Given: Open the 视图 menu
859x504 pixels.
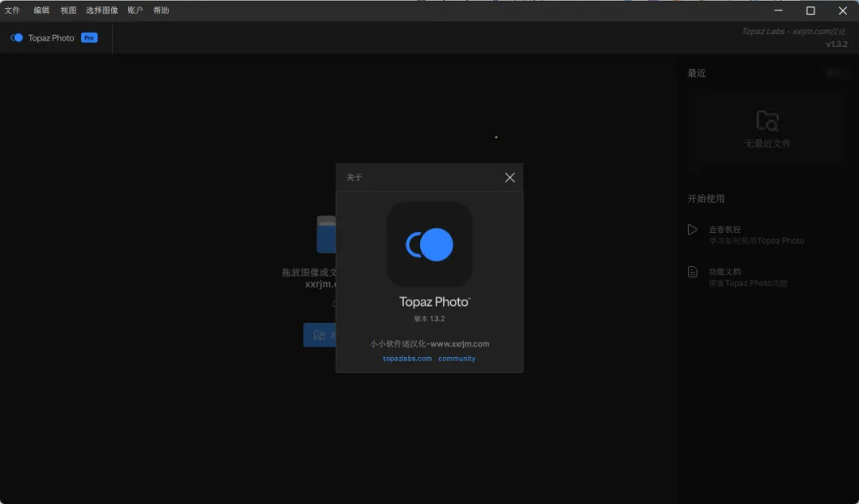Looking at the screenshot, I should coord(68,10).
